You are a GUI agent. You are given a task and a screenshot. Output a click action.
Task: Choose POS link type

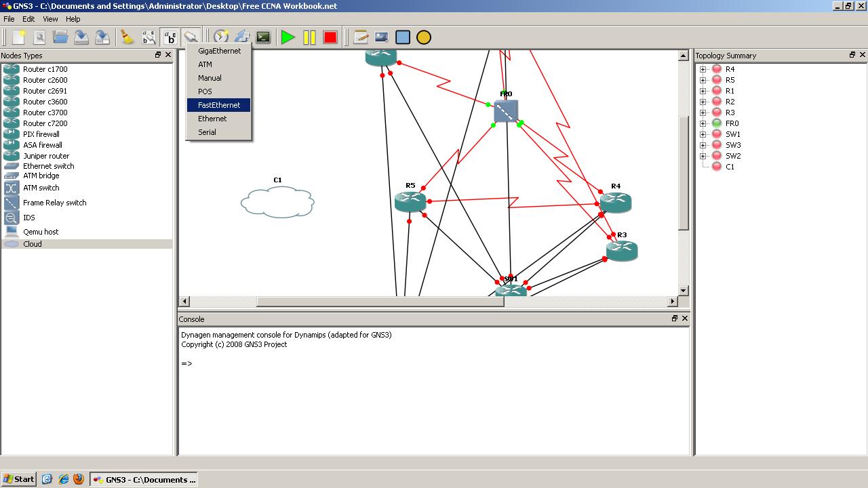219,91
